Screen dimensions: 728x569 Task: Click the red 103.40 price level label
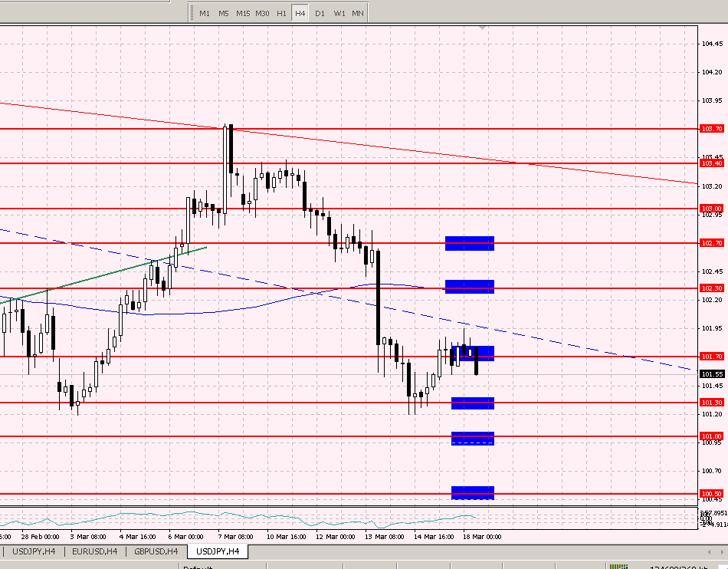tap(711, 163)
